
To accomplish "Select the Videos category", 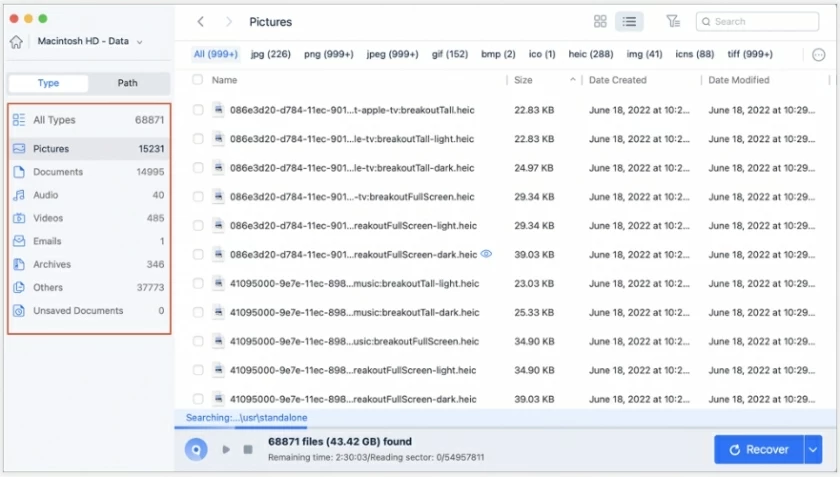I will point(48,218).
